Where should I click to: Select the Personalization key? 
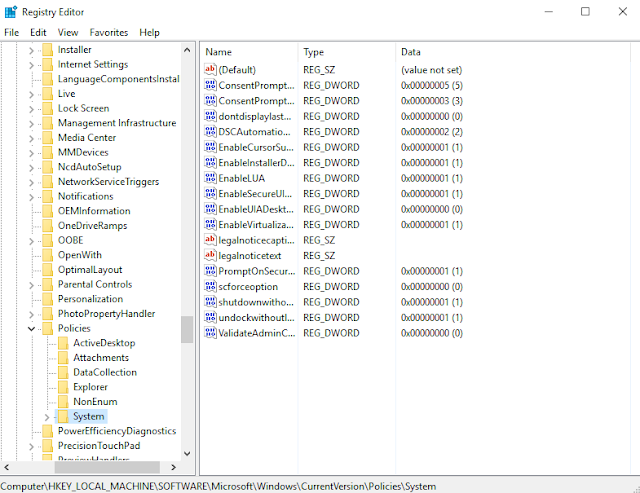coord(90,299)
